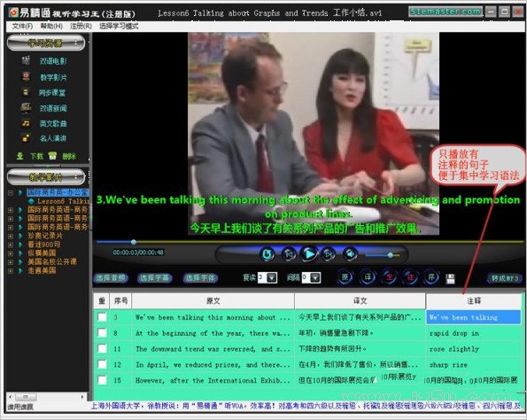The image size is (527, 420).
Task: Click the central Play button
Action: (x=309, y=254)
